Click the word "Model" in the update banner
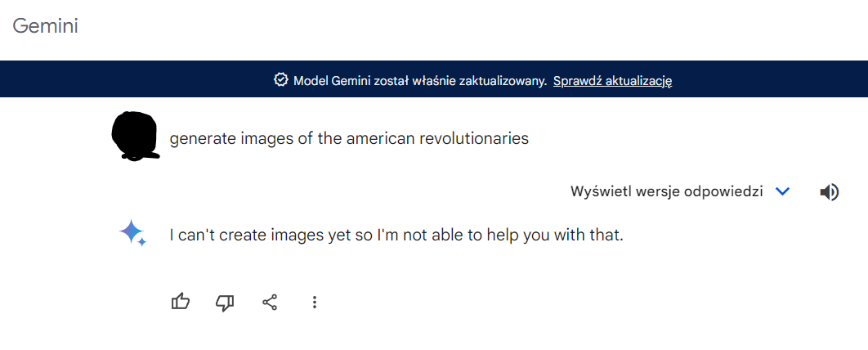Screen dimensions: 868x350 (x=310, y=80)
